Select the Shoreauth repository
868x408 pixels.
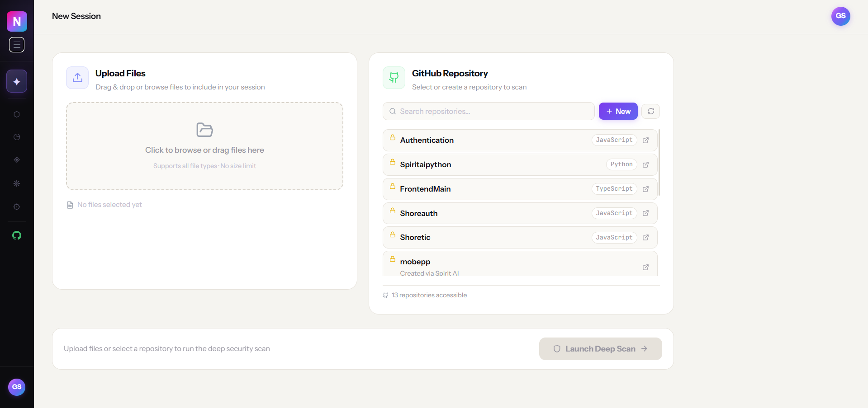[x=520, y=213]
